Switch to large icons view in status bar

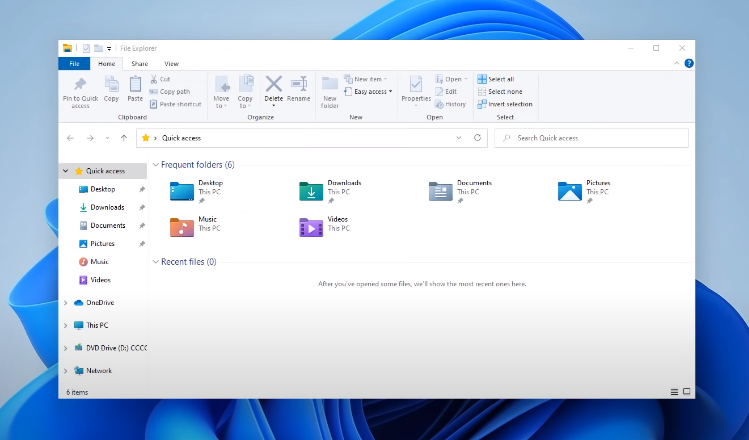tap(686, 392)
